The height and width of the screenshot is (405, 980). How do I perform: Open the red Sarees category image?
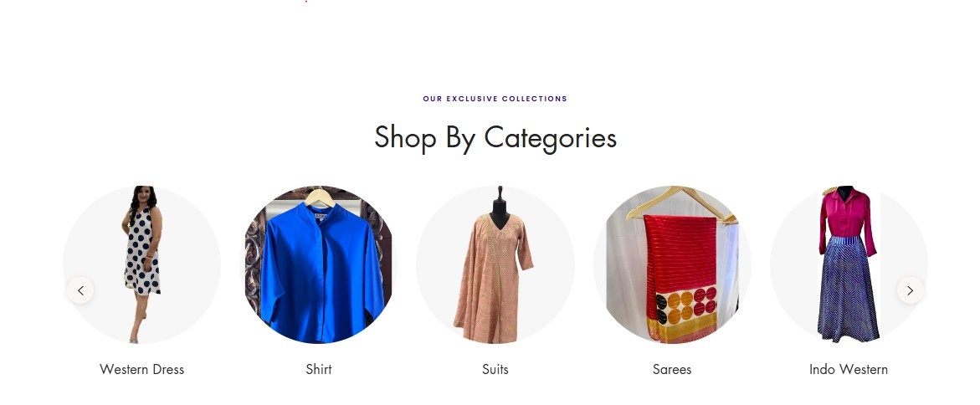[x=672, y=264]
